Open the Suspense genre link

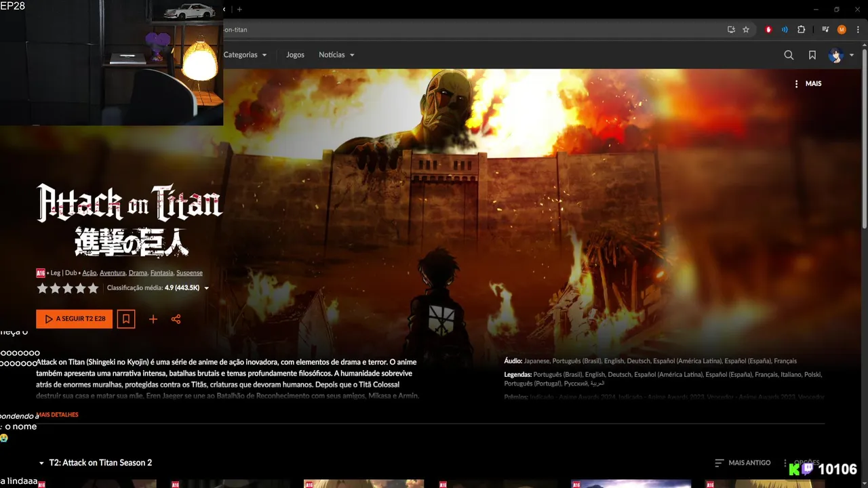click(x=189, y=273)
